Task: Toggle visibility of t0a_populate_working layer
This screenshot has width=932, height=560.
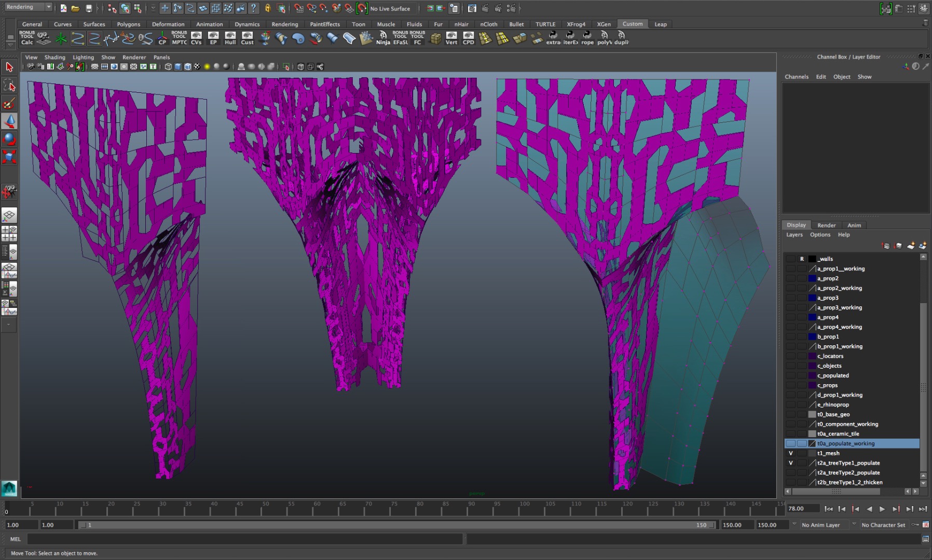Action: point(790,443)
